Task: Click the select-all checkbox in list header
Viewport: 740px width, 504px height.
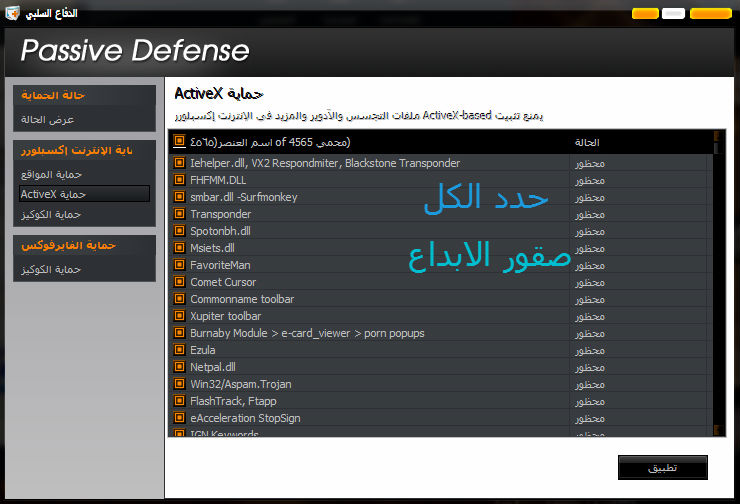Action: 180,142
